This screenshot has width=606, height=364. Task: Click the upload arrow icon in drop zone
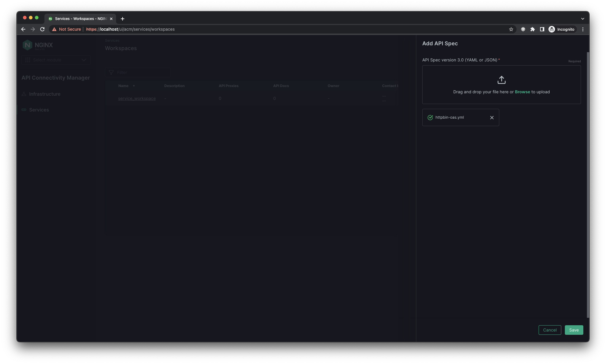tap(501, 80)
